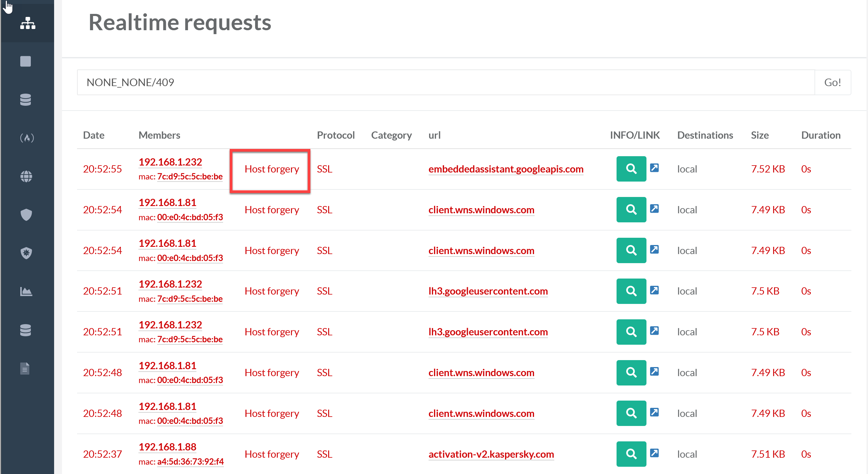868x474 pixels.
Task: Open the area chart statistics icon
Action: point(26,291)
